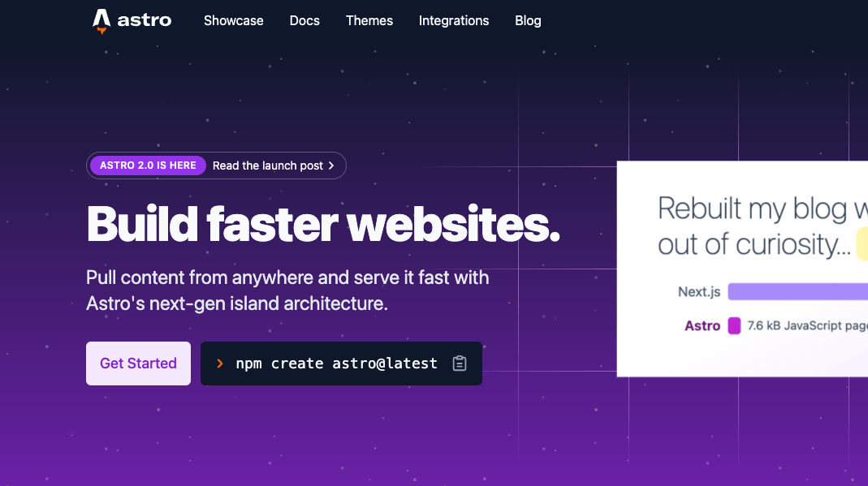Go to Docs
The height and width of the screenshot is (486, 868).
click(304, 20)
